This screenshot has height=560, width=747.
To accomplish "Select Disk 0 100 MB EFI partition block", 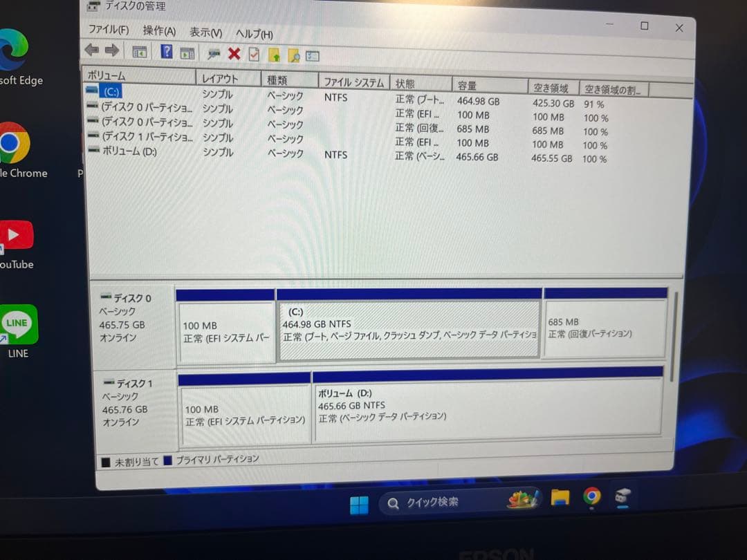I will pyautogui.click(x=225, y=331).
